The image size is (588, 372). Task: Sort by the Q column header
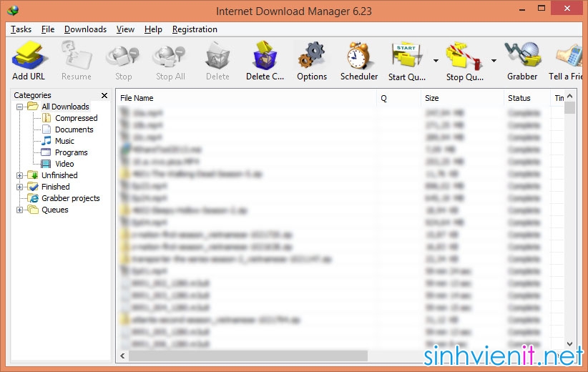coord(398,98)
